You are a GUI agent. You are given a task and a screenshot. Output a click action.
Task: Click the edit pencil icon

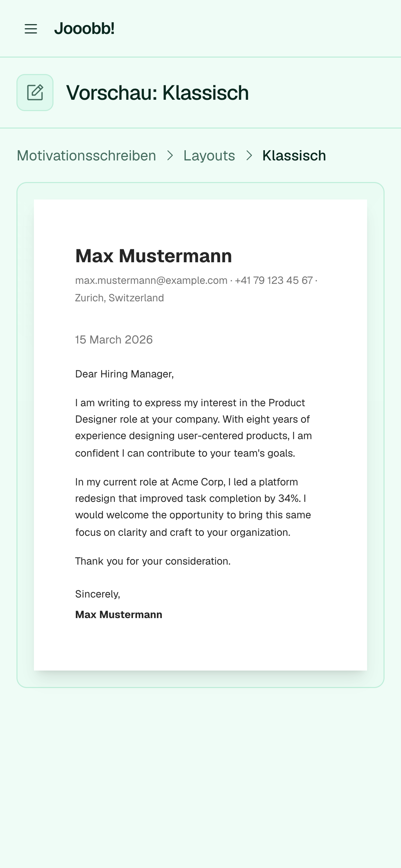pos(35,93)
